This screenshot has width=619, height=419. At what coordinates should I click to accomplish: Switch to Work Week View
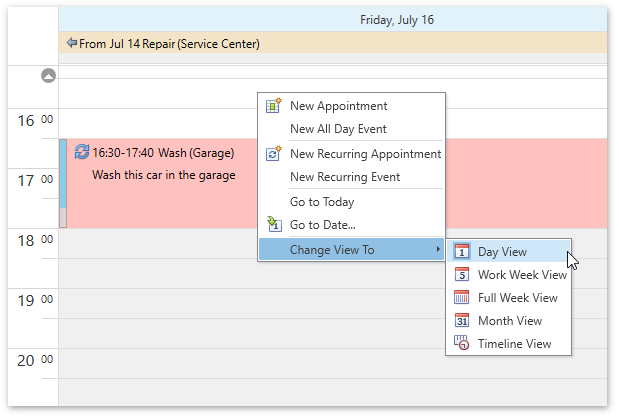508,274
